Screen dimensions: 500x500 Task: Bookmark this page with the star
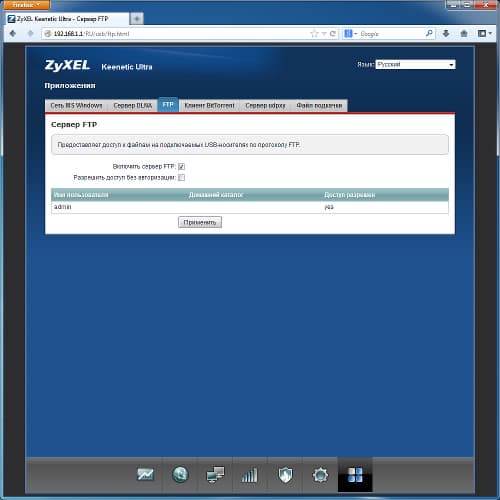pos(314,34)
